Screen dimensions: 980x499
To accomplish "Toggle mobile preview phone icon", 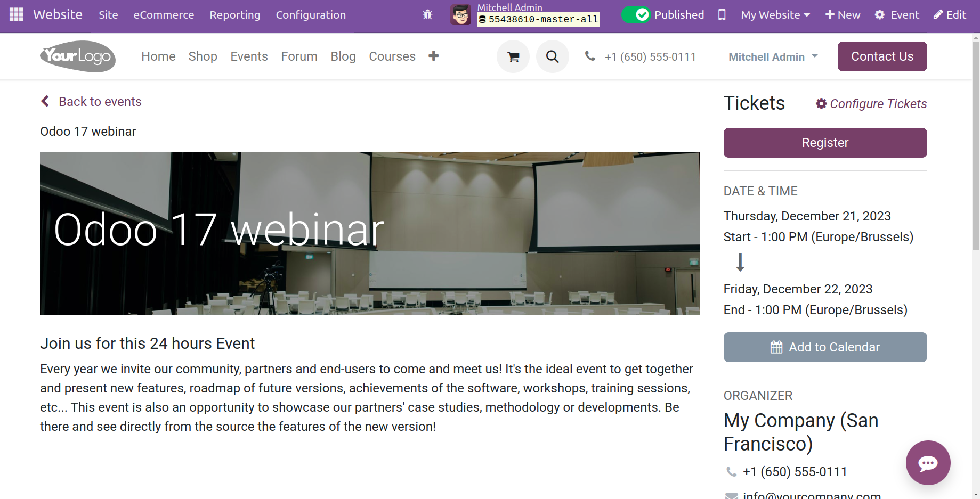I will pos(722,15).
